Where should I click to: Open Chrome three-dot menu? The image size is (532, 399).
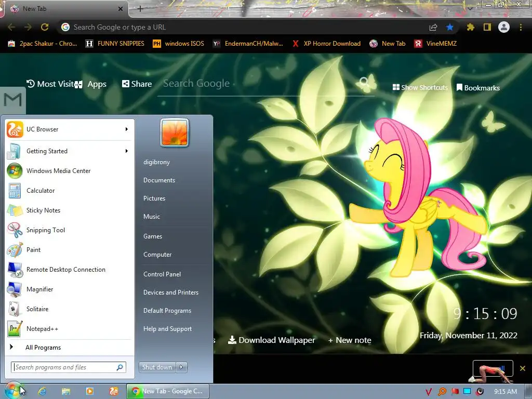[x=521, y=27]
